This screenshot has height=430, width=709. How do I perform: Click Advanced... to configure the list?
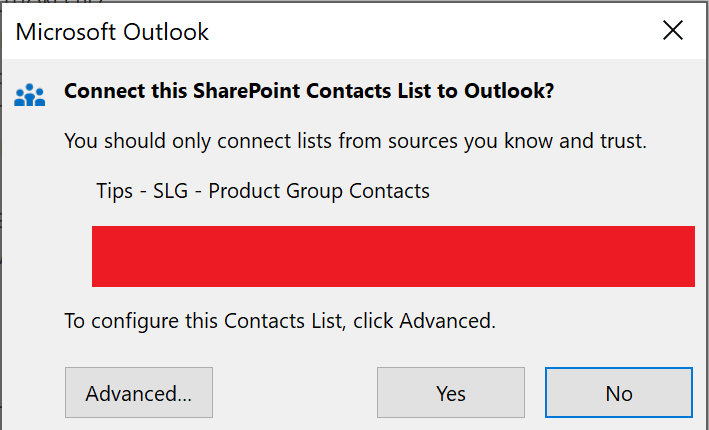coord(138,393)
